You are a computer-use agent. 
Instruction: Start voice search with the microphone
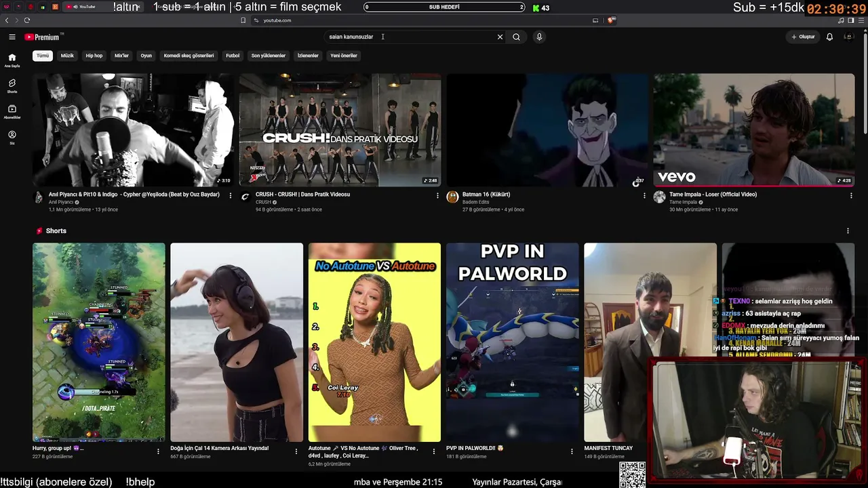click(539, 37)
